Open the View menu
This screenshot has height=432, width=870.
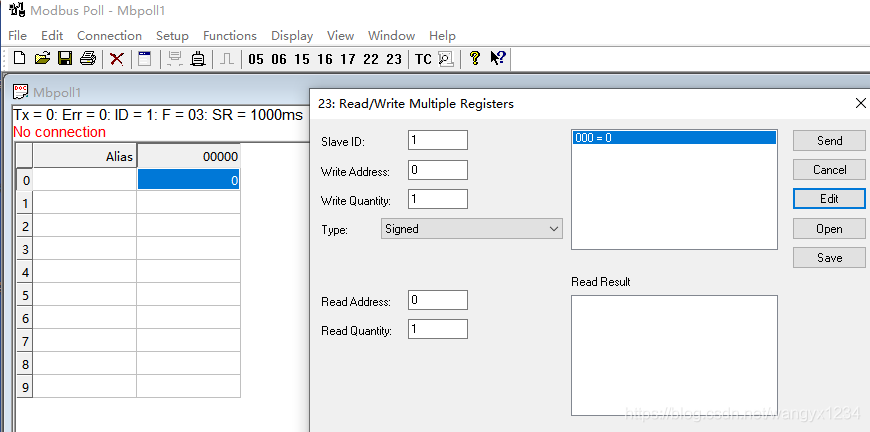(x=340, y=35)
